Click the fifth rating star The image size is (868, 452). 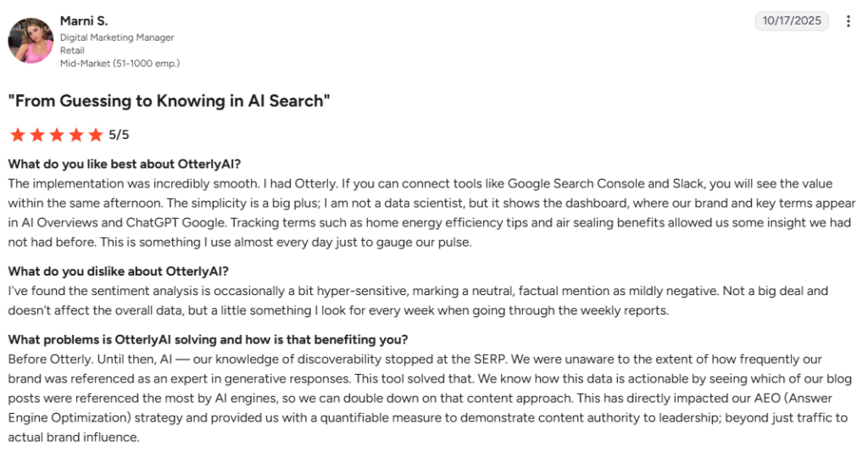pyautogui.click(x=96, y=135)
